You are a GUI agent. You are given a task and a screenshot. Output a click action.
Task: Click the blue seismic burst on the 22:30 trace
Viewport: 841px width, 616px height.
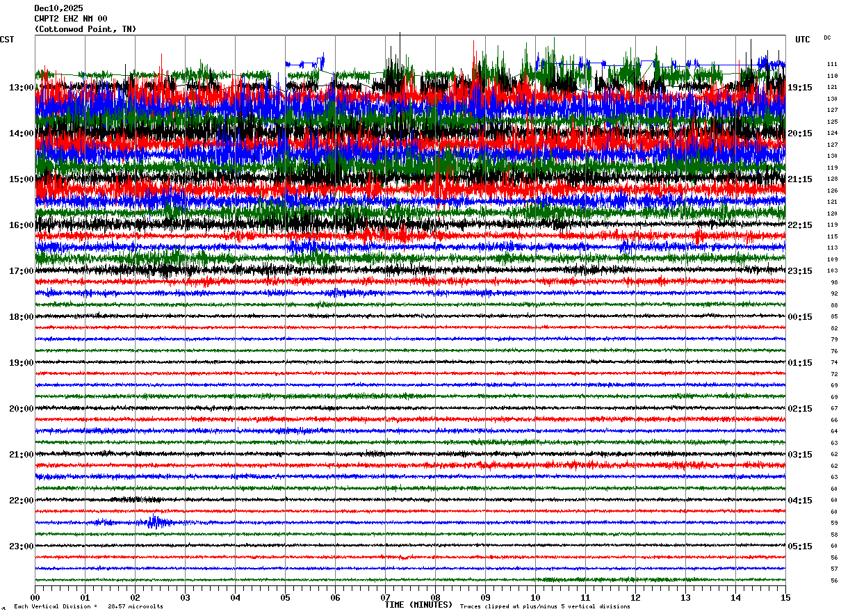[x=156, y=522]
